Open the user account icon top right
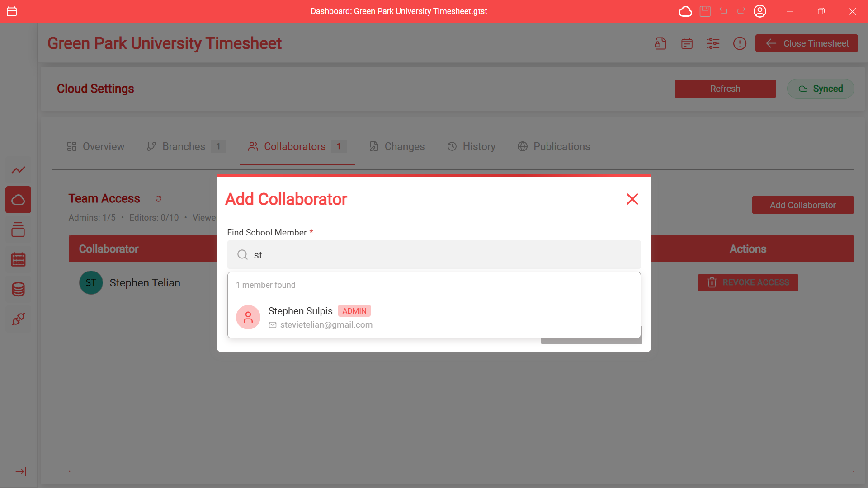The image size is (868, 488). 760,11
